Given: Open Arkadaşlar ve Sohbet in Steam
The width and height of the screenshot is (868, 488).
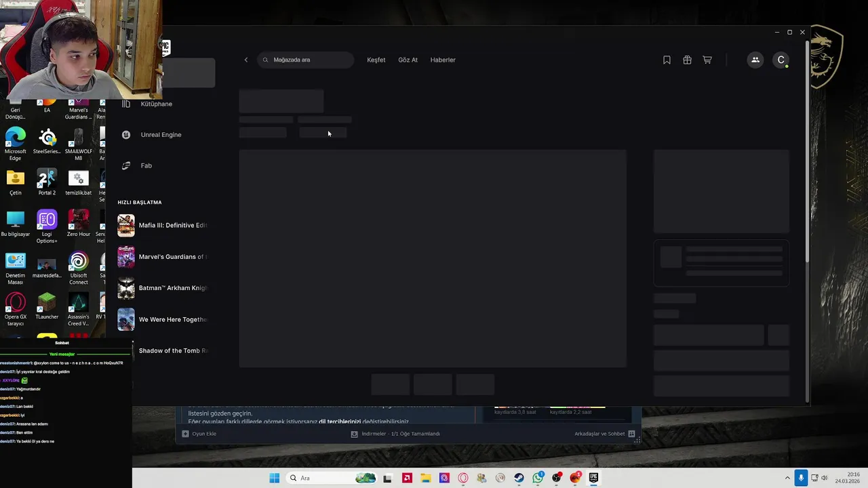Looking at the screenshot, I should [604, 434].
